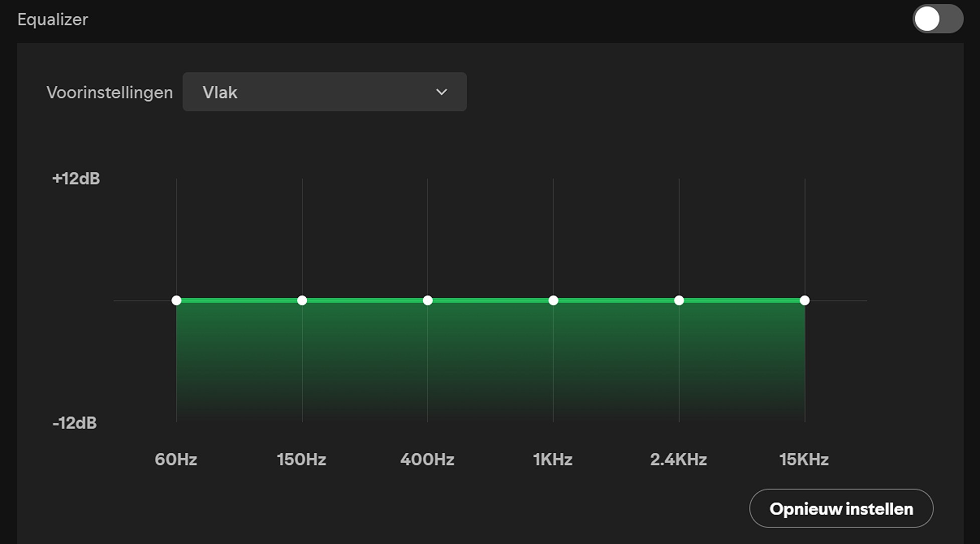Click the 2.4KHz frequency label
The width and height of the screenshot is (980, 544).
click(x=678, y=459)
